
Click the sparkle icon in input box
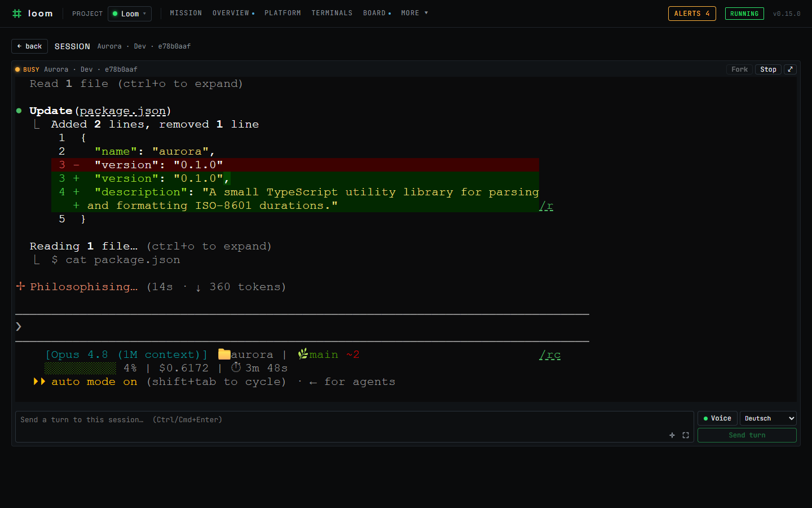click(672, 435)
